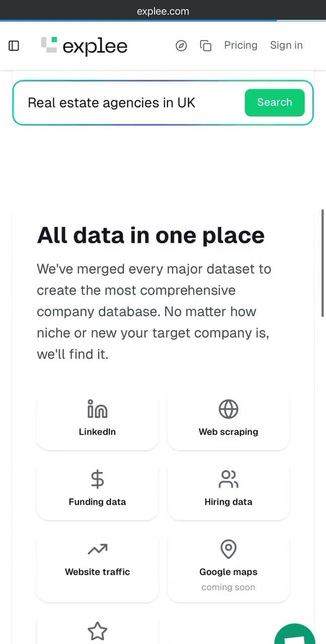The image size is (326, 644).
Task: Click the Website traffic trend icon
Action: click(x=97, y=549)
